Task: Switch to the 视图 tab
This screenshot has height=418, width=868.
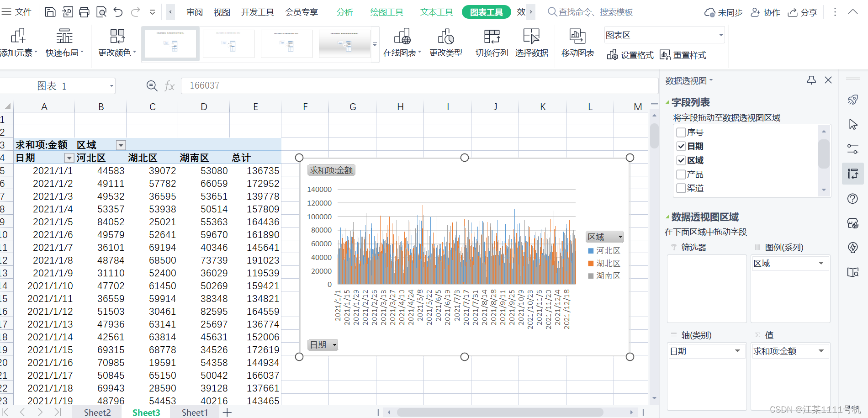Action: pyautogui.click(x=222, y=12)
